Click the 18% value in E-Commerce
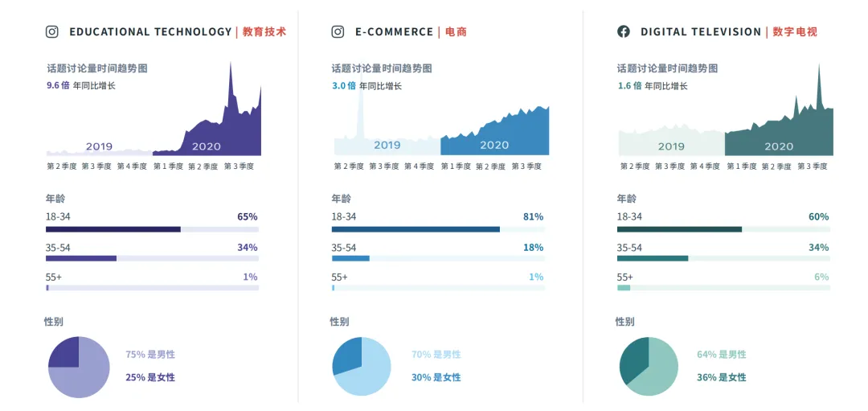Image resolution: width=868 pixels, height=411 pixels. (x=533, y=248)
